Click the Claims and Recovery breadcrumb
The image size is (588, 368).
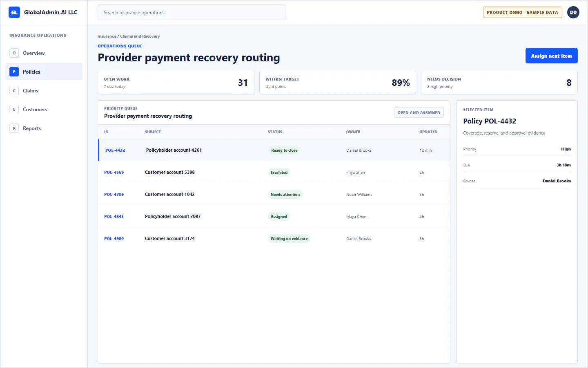pyautogui.click(x=140, y=36)
